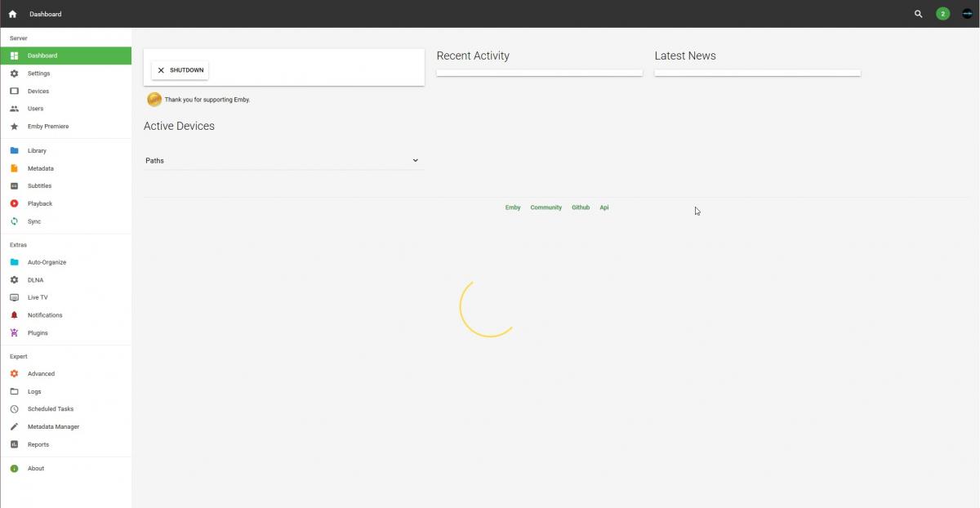
Task: Click the Emby Premiere star icon
Action: tap(14, 127)
